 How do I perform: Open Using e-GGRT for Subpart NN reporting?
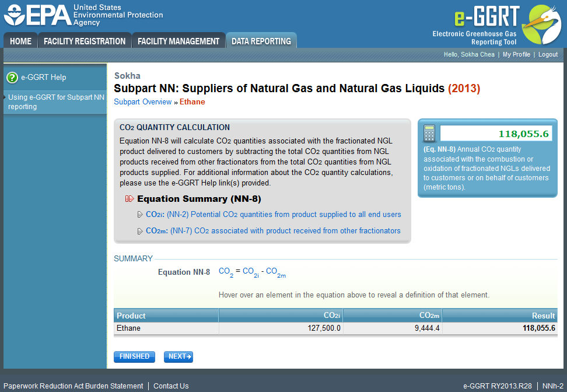click(56, 102)
